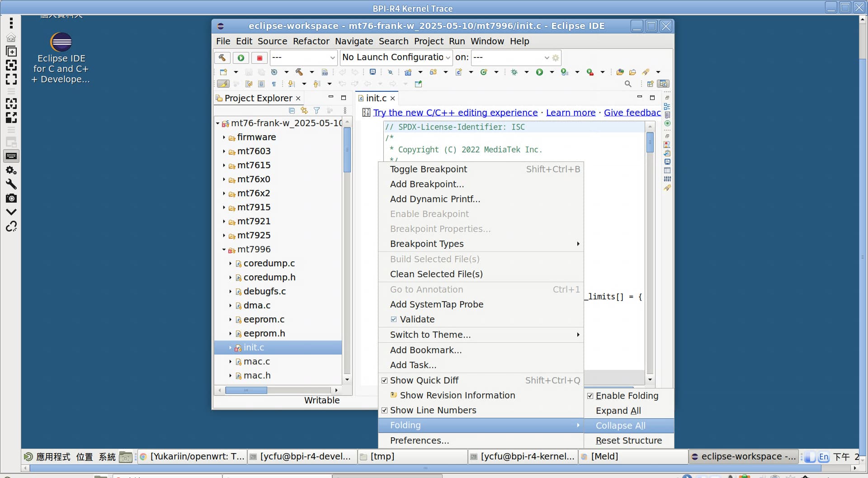Click Show Whitespace Characters pilcrow icon
This screenshot has height=478, width=868.
[274, 84]
